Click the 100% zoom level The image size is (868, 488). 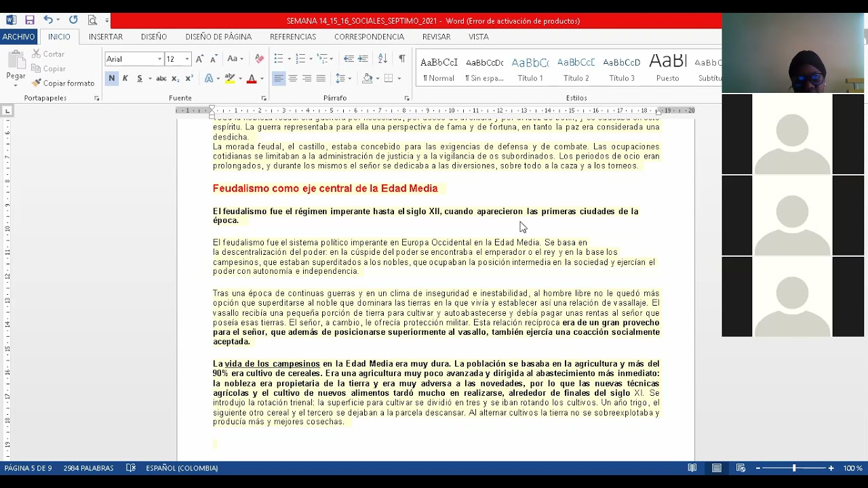point(852,468)
